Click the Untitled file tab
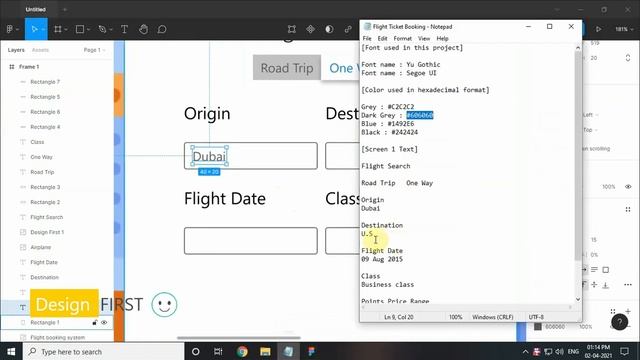This screenshot has width=640, height=360. (x=36, y=9)
